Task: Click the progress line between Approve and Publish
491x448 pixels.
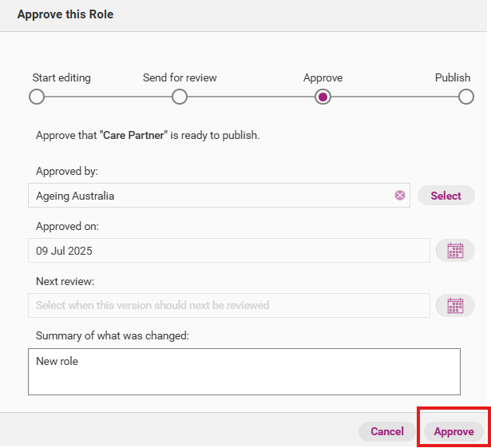Action: (394, 97)
